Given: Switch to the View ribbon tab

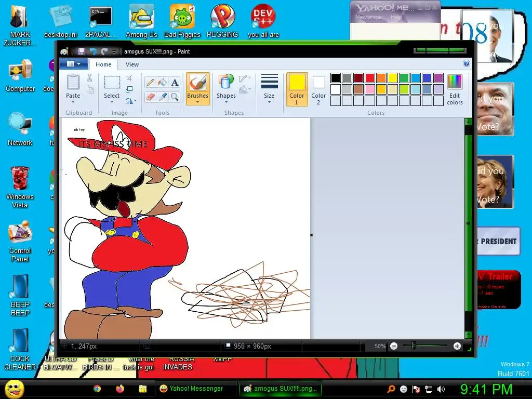Looking at the screenshot, I should tap(132, 64).
